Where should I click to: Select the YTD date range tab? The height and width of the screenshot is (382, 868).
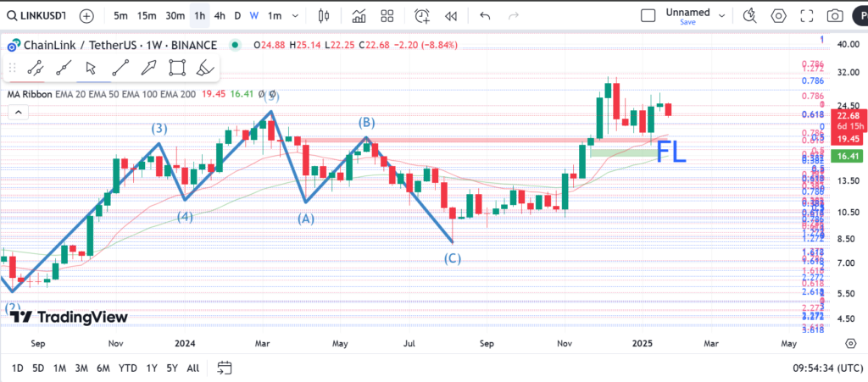coord(128,368)
